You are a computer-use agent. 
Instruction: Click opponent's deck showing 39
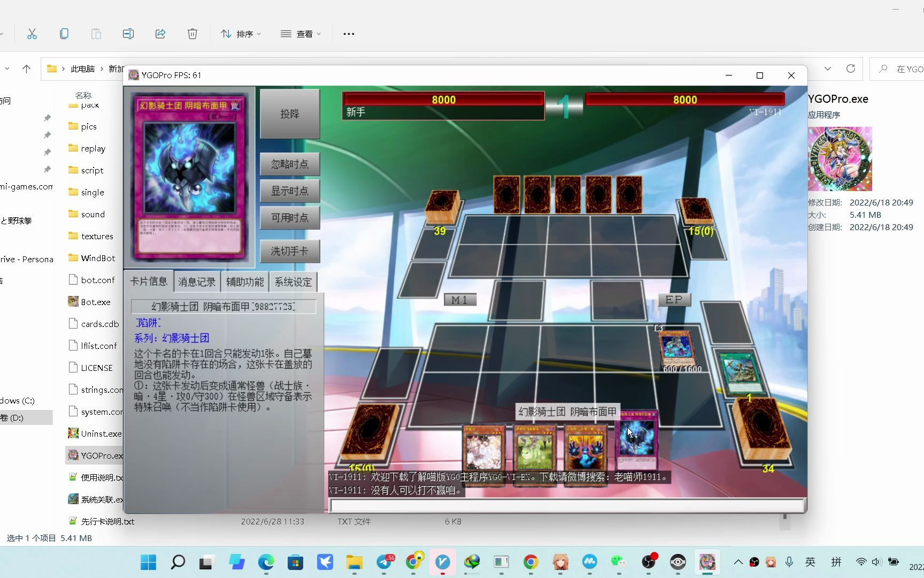442,207
